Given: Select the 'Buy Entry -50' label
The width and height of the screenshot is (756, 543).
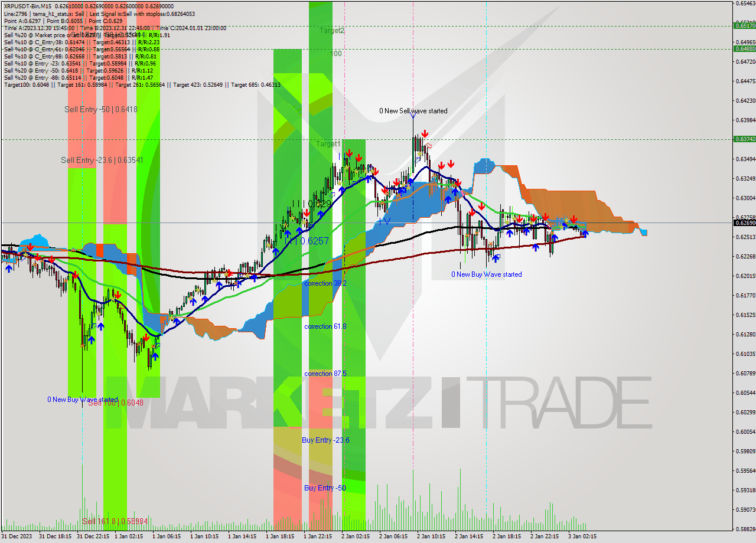Looking at the screenshot, I should (325, 488).
